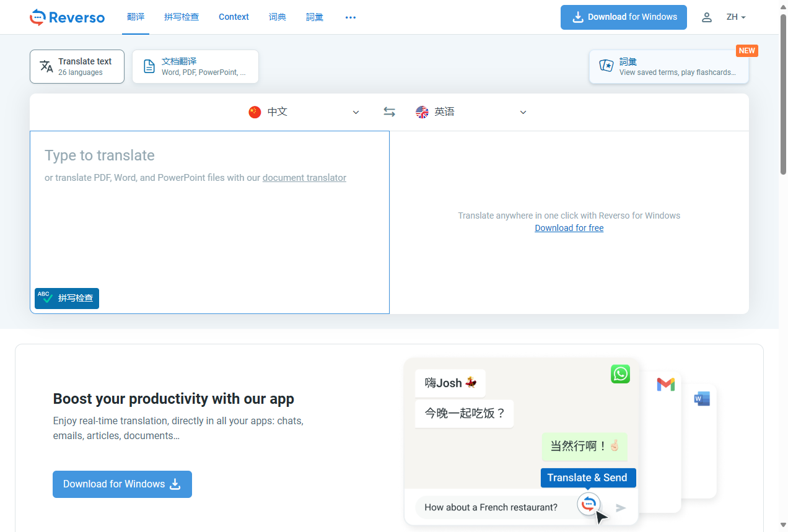
Task: Open the user account profile icon
Action: tap(706, 17)
